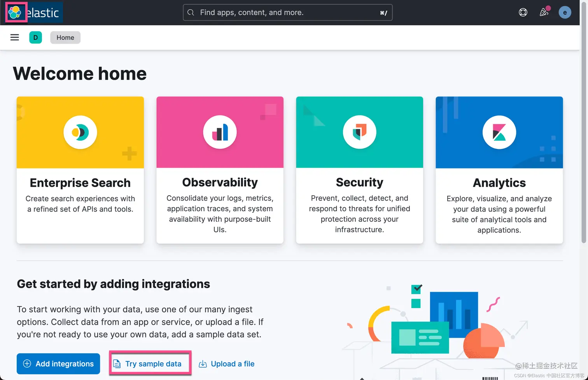Click 'Get started by adding integrations' heading
The height and width of the screenshot is (380, 588).
click(x=113, y=284)
